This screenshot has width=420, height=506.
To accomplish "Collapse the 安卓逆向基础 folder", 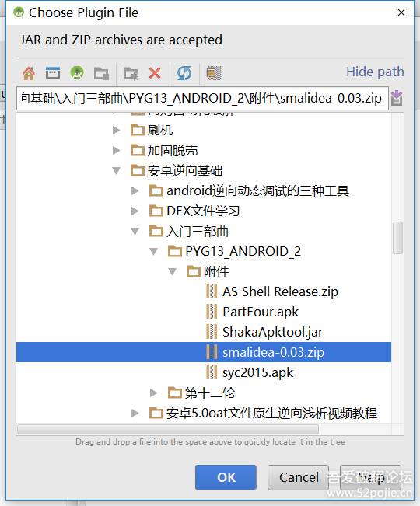I will pos(116,170).
